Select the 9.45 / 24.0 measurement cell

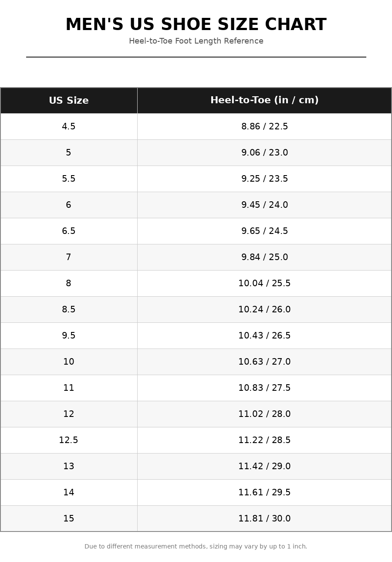(264, 205)
